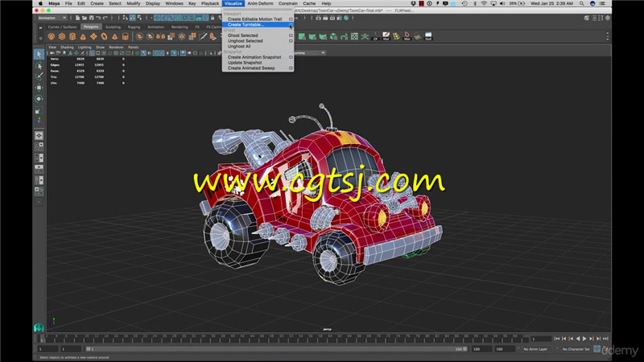This screenshot has height=362, width=644.
Task: Go to end of playback range
Action: click(x=605, y=339)
